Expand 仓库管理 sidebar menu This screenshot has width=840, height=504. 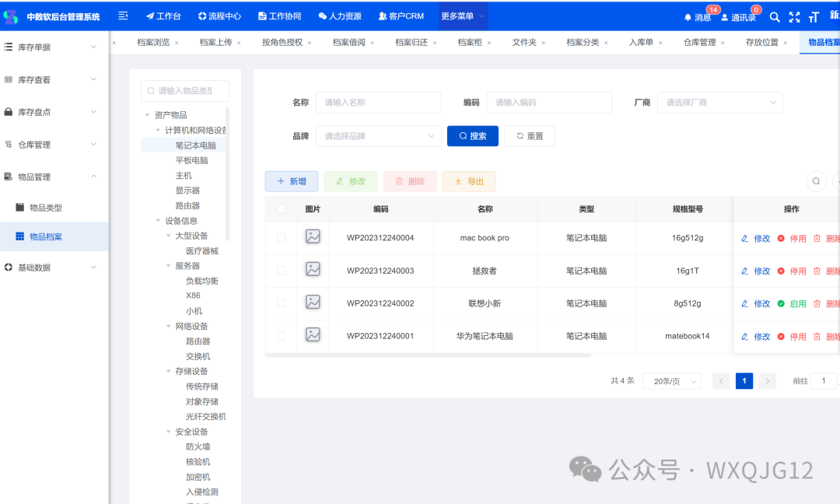click(54, 145)
